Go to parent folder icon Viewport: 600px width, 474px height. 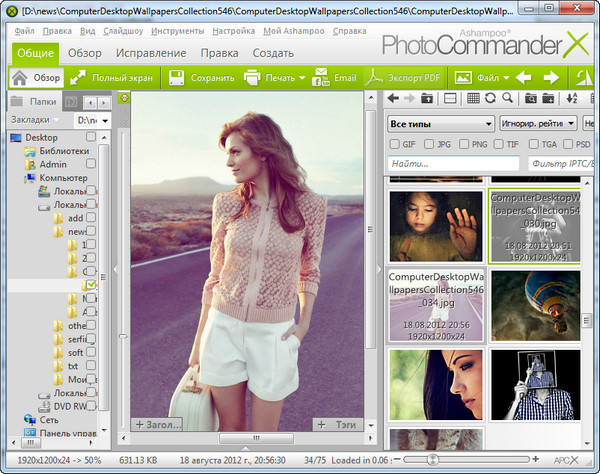pyautogui.click(x=427, y=98)
